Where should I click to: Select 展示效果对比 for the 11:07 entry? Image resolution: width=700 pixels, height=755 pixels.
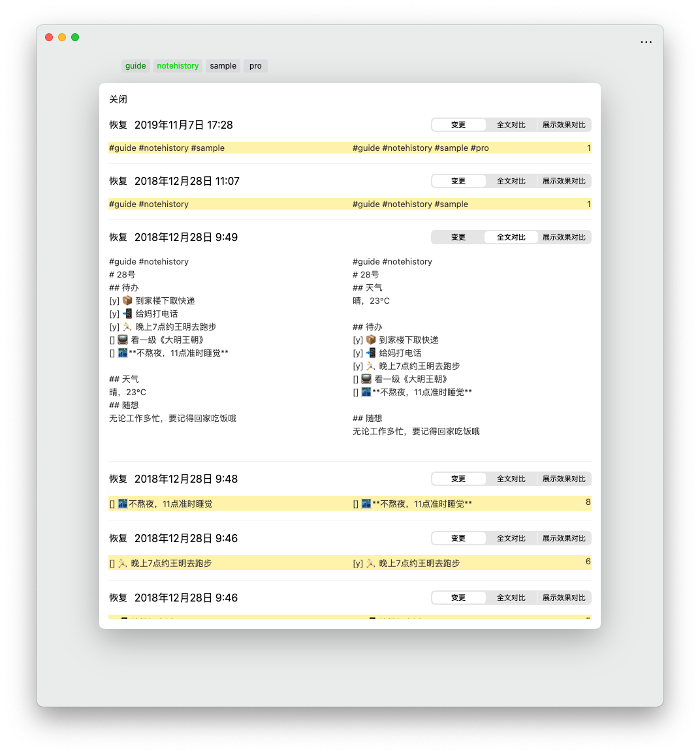pyautogui.click(x=564, y=181)
